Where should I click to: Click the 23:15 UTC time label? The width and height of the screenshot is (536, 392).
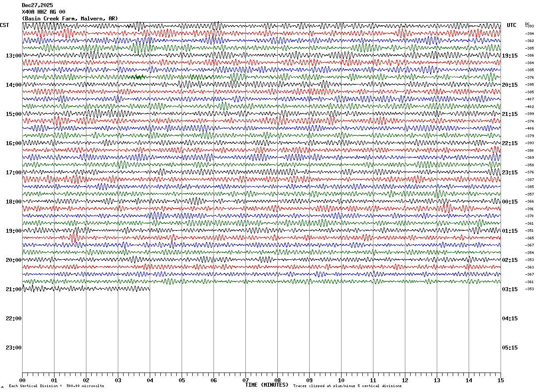[510, 172]
